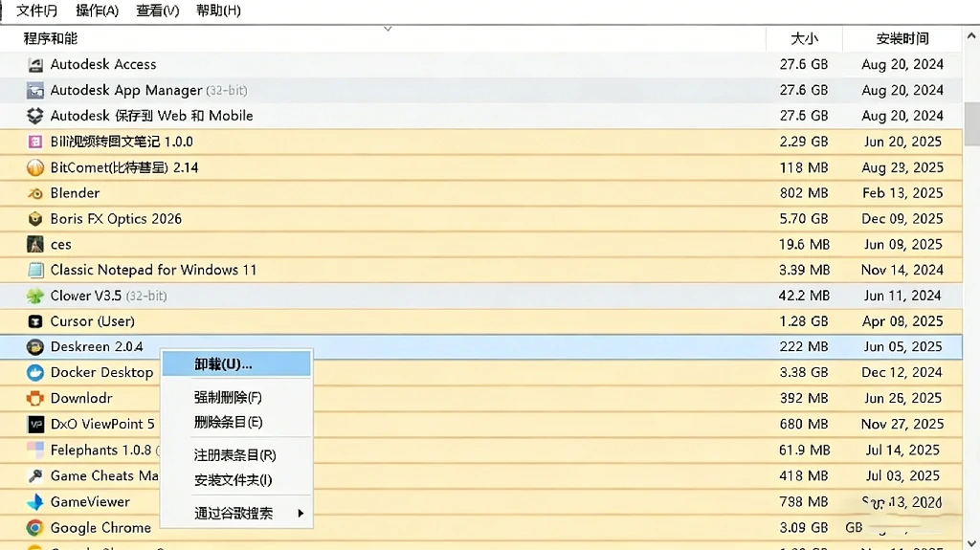Select the Blender entry name
This screenshot has width=980, height=550.
coord(75,193)
